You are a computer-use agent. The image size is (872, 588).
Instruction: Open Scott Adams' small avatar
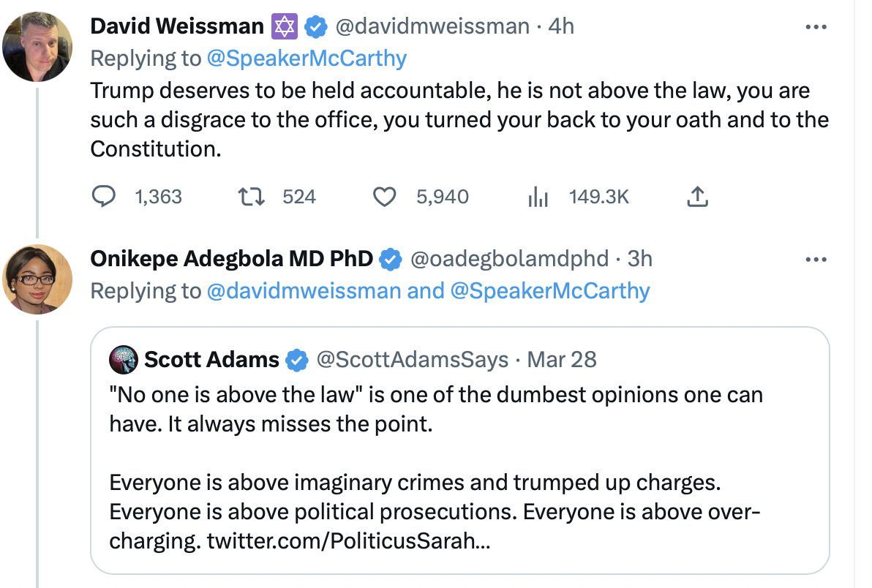[124, 360]
